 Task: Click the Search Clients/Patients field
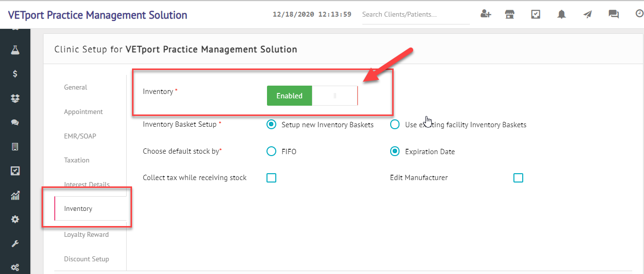point(416,15)
